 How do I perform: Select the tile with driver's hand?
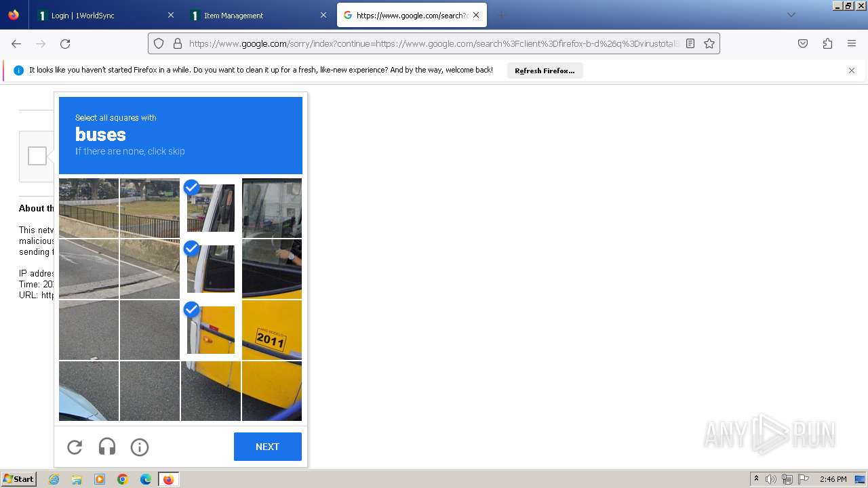point(272,269)
